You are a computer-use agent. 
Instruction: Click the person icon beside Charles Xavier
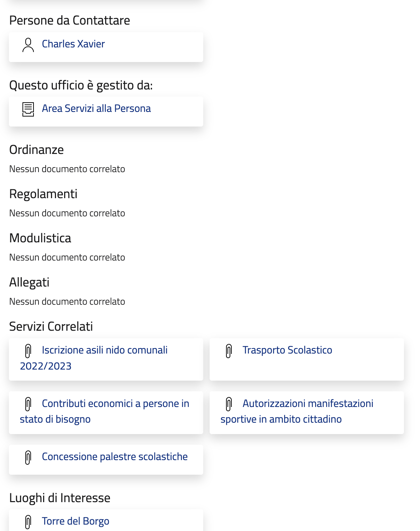point(28,45)
